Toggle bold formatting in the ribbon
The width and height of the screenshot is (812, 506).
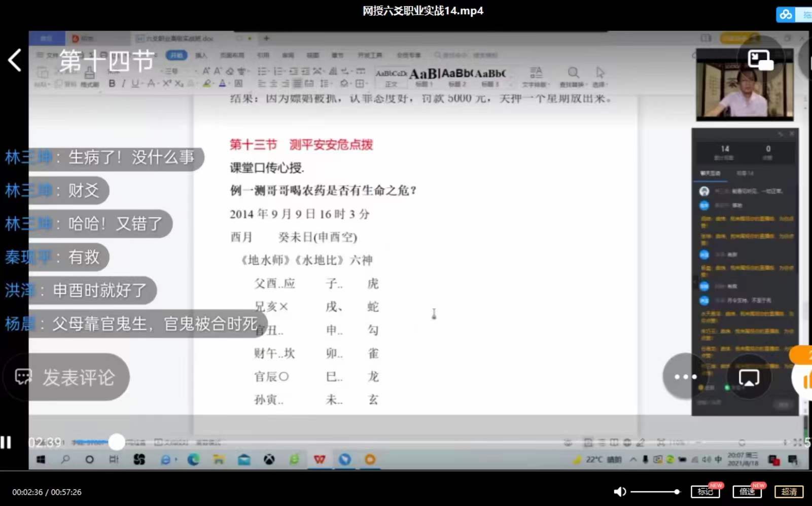coord(112,84)
